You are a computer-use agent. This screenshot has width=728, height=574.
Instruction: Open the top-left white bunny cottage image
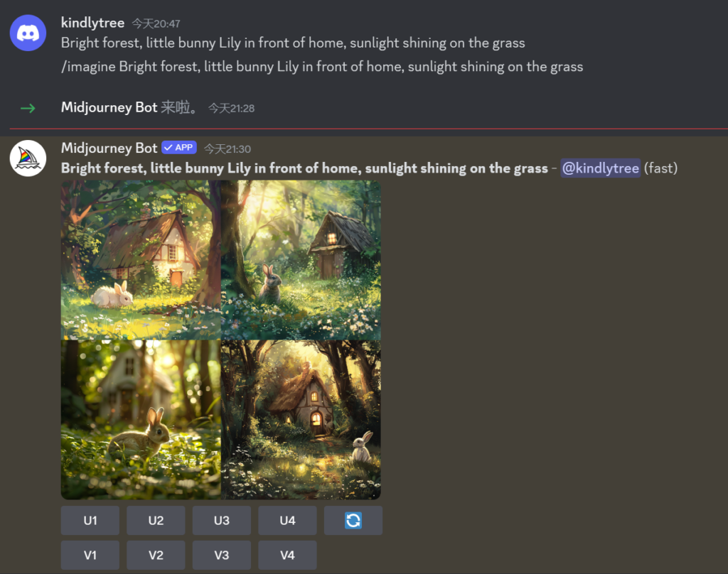point(141,260)
